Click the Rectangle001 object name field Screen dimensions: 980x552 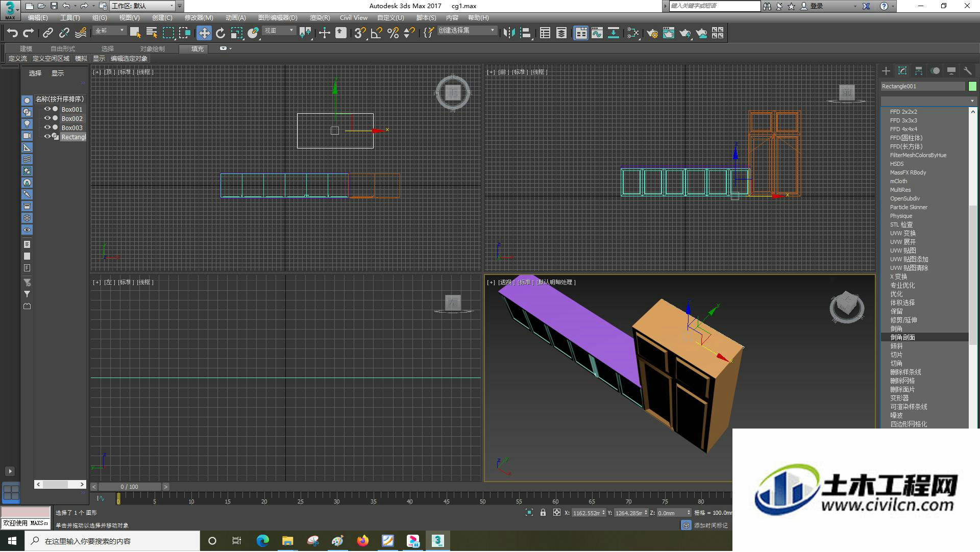click(x=923, y=86)
